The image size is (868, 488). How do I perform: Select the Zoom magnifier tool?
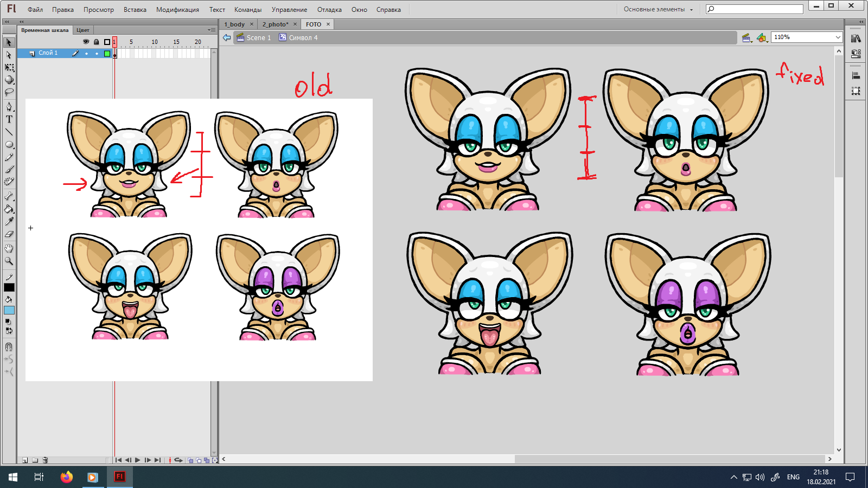(9, 261)
